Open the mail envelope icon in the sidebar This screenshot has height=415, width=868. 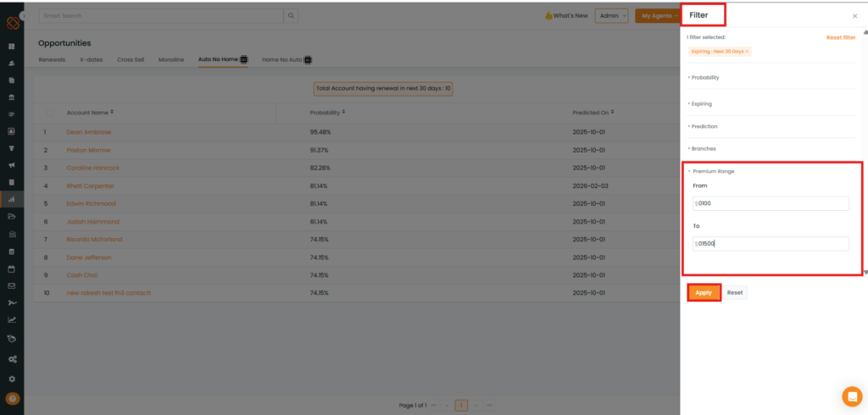[12, 285]
